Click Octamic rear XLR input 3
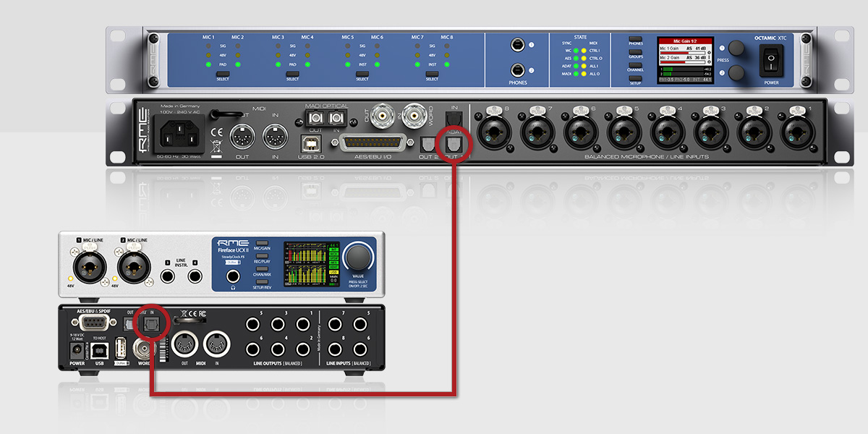Image resolution: width=868 pixels, height=434 pixels. tap(711, 132)
